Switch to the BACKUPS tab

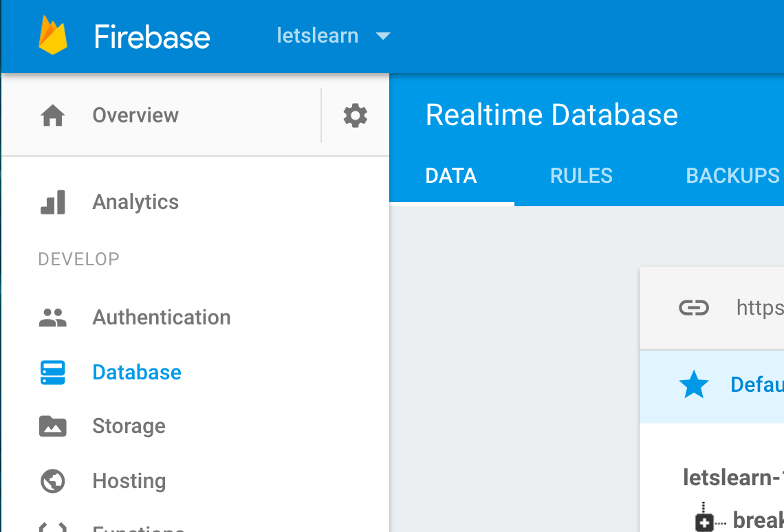[x=732, y=176]
